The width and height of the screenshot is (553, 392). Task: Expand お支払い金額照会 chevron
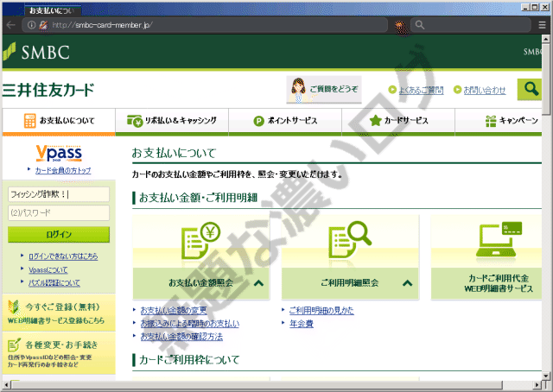point(258,282)
